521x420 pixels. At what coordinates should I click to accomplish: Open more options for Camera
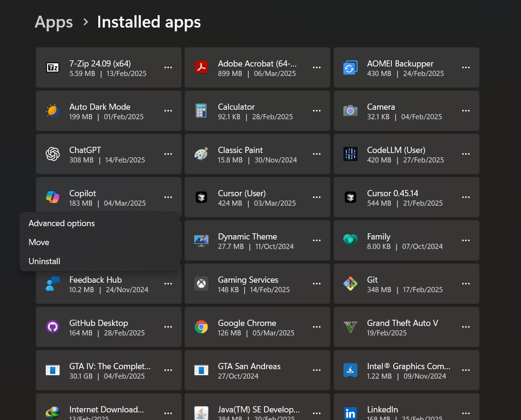click(466, 111)
